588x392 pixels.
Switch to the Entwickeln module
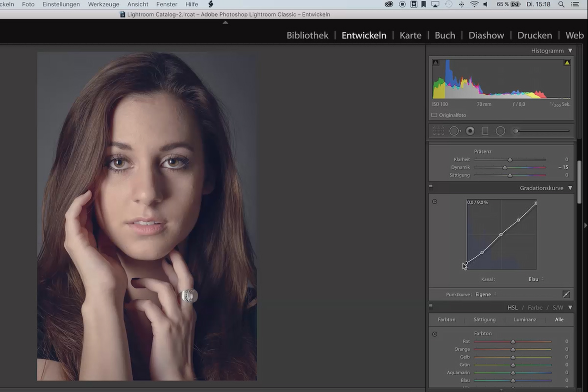click(364, 35)
